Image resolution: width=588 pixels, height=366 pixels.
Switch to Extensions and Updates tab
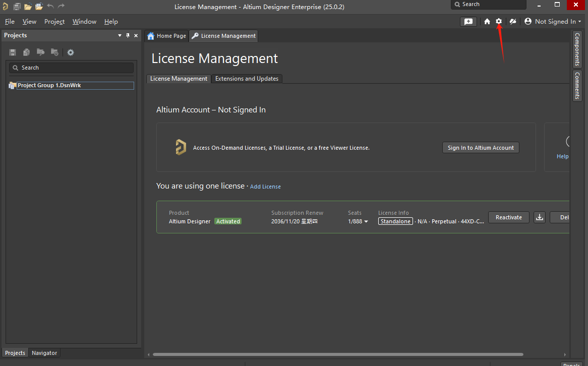pos(247,79)
